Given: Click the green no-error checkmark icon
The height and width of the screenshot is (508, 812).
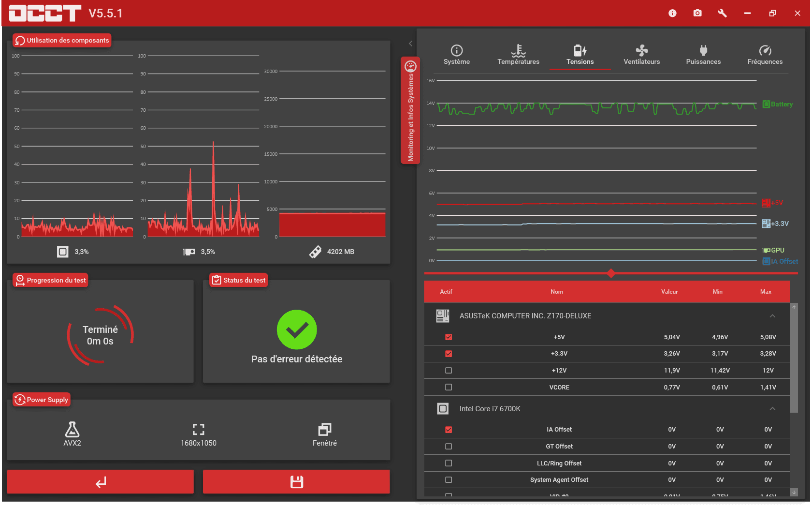Looking at the screenshot, I should [x=297, y=329].
